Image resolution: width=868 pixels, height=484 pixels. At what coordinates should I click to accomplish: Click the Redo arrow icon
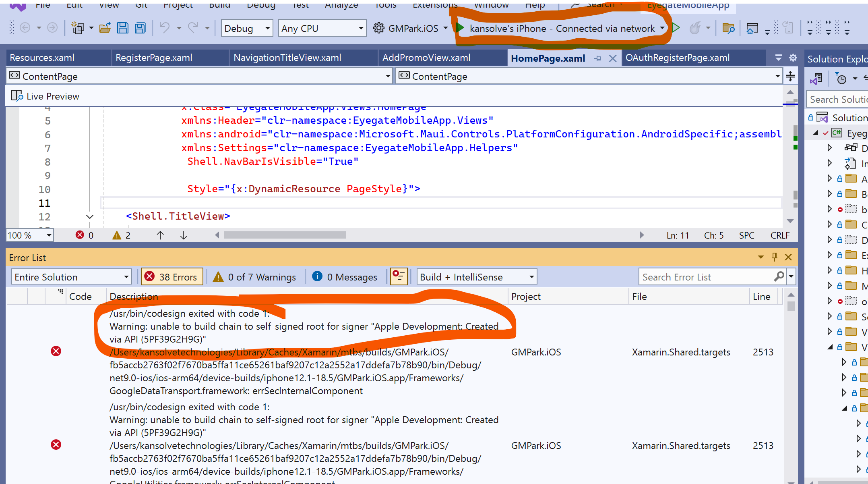(193, 27)
